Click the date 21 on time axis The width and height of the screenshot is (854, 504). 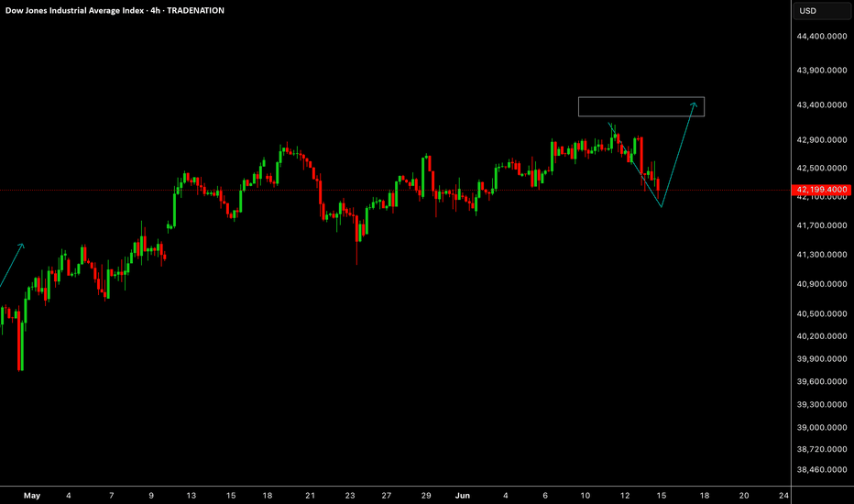tap(310, 496)
